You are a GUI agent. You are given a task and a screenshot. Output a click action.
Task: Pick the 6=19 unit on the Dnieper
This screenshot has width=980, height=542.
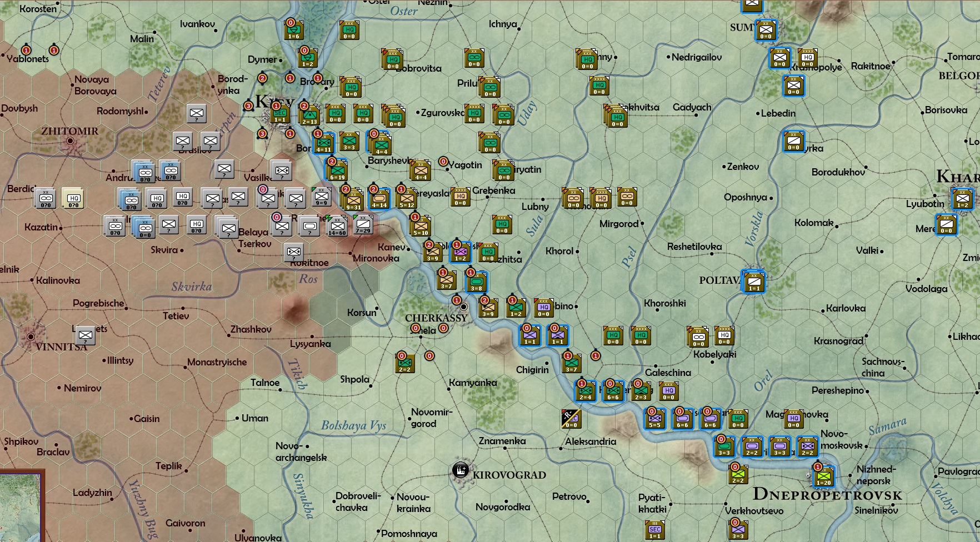point(337,171)
